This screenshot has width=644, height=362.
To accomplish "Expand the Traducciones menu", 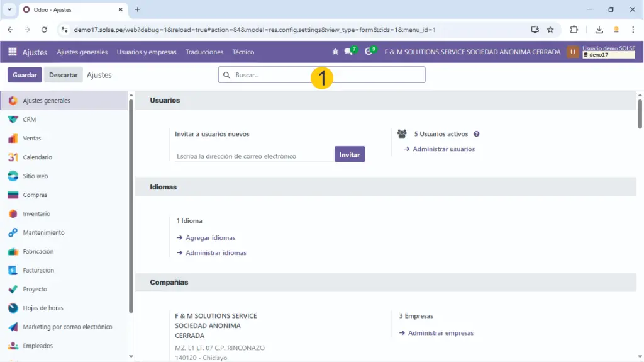I will tap(204, 52).
